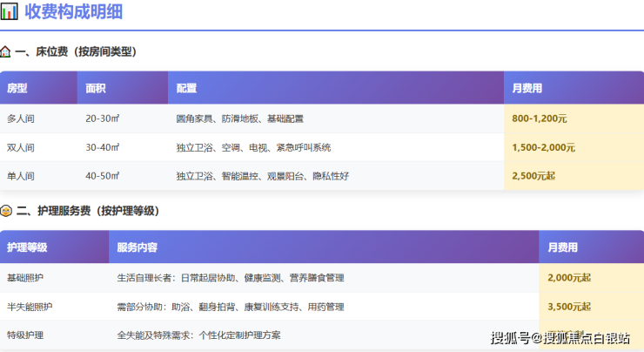Select the 多人间 room type row
This screenshot has width=644, height=352.
[x=21, y=118]
